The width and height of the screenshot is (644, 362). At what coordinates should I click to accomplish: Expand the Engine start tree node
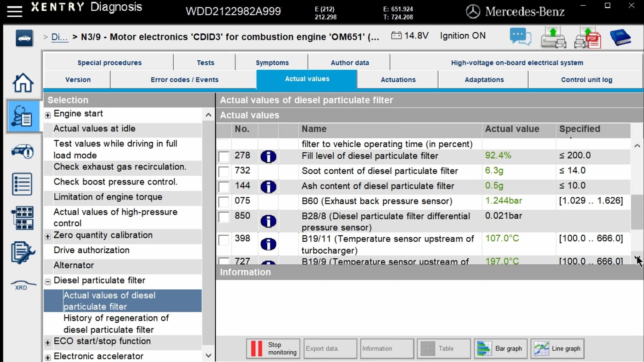(48, 115)
